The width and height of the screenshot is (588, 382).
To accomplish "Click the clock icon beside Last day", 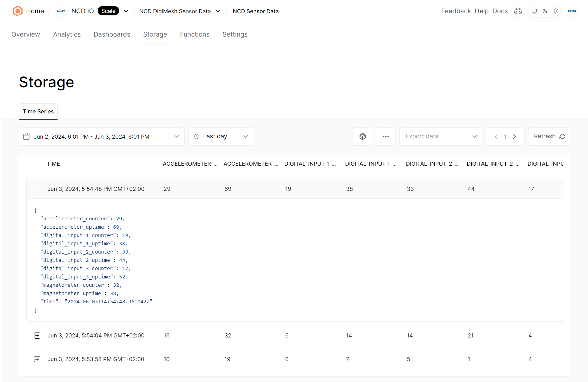I will click(197, 136).
